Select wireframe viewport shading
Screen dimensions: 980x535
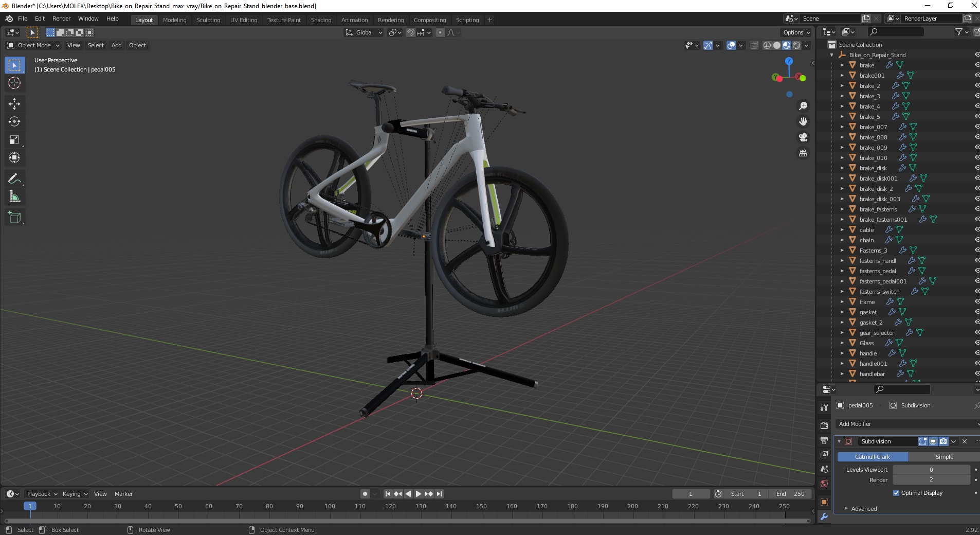tap(767, 45)
